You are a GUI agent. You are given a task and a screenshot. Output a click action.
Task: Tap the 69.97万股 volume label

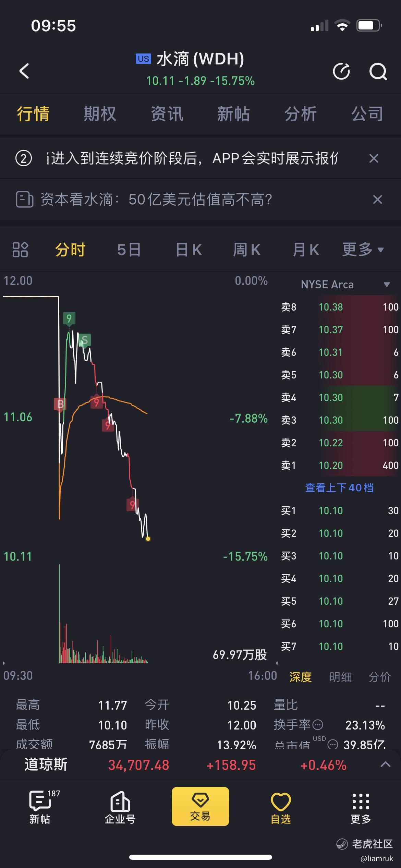pyautogui.click(x=240, y=654)
